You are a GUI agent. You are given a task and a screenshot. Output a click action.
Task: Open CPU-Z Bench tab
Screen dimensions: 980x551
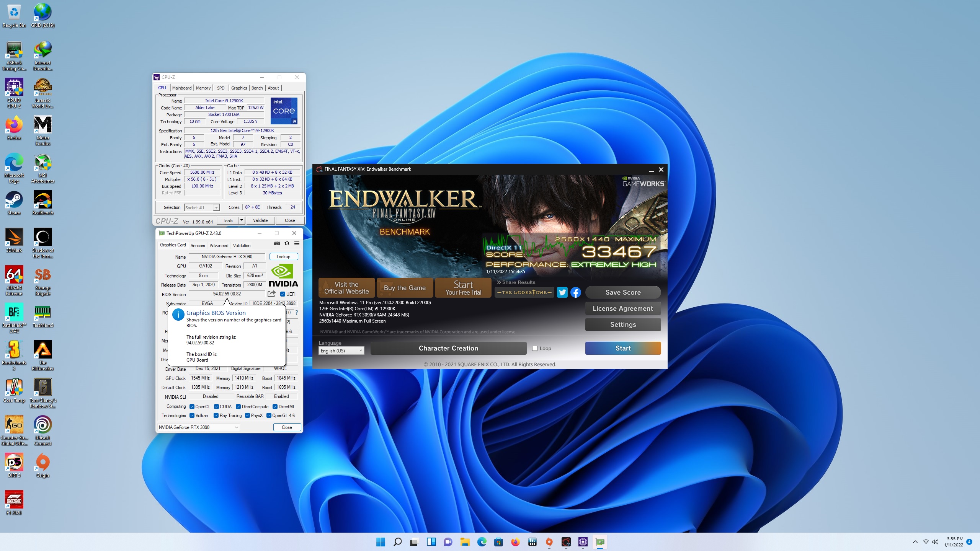point(257,88)
